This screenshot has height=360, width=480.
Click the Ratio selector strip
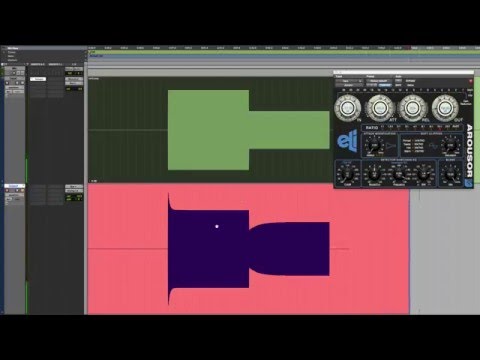tap(413, 127)
